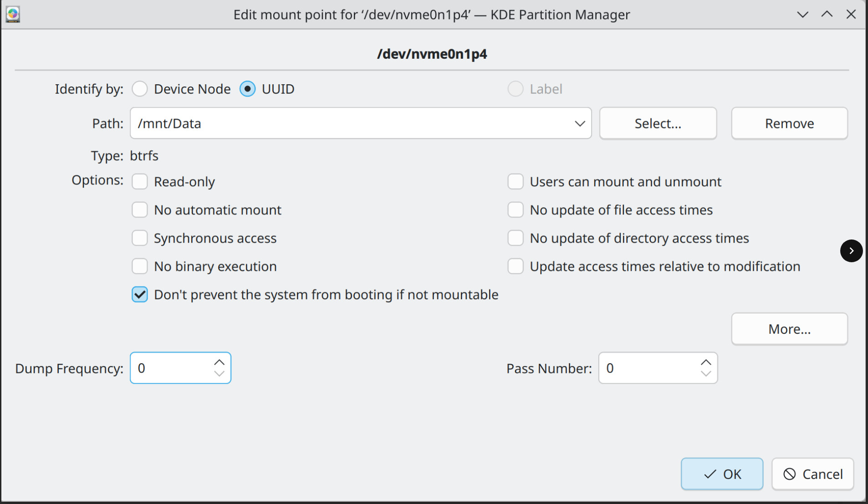
Task: Expand the Path dropdown list
Action: point(579,123)
